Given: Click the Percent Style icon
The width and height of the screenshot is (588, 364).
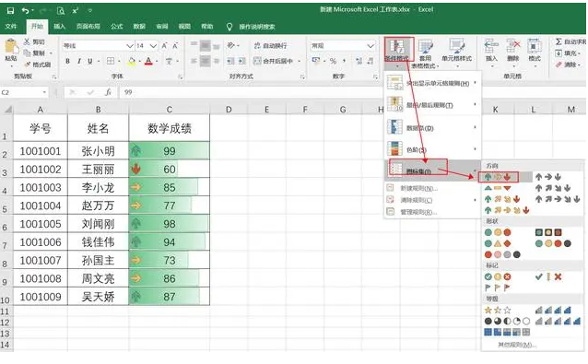Looking at the screenshot, I should 333,61.
